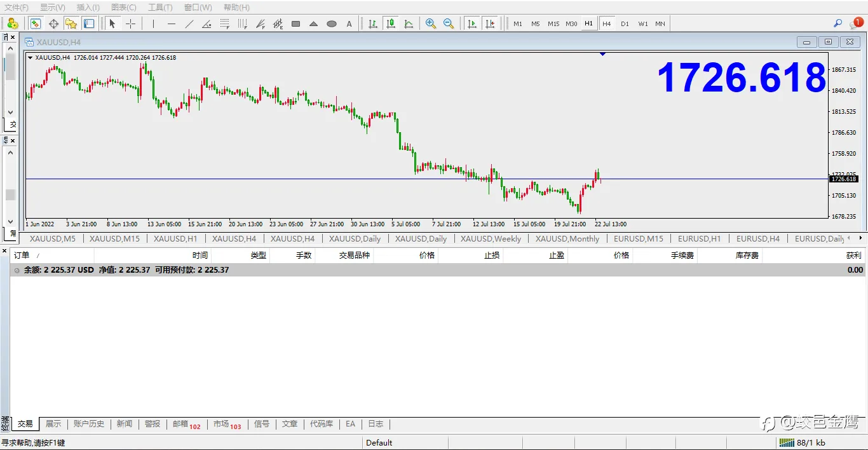Select the Triangle shape tool

pos(313,24)
